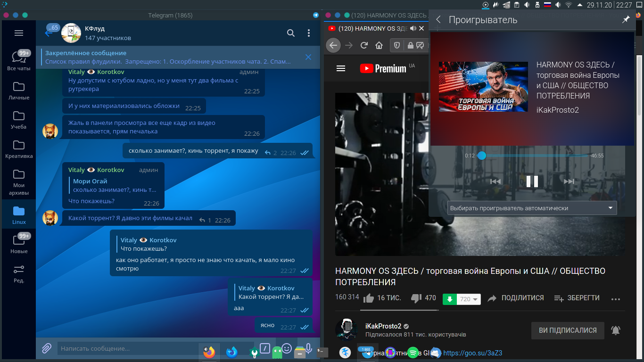Skip to the next track in the player

click(569, 181)
